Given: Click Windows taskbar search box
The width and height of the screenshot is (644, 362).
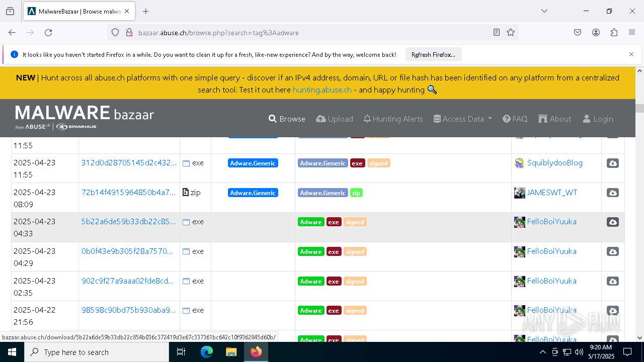Looking at the screenshot, I should pos(97,352).
